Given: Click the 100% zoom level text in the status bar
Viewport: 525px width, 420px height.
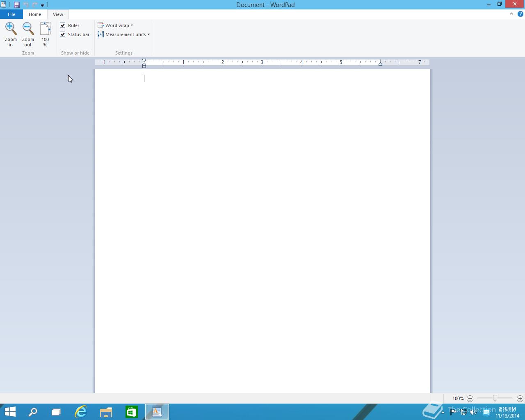Looking at the screenshot, I should tap(458, 399).
